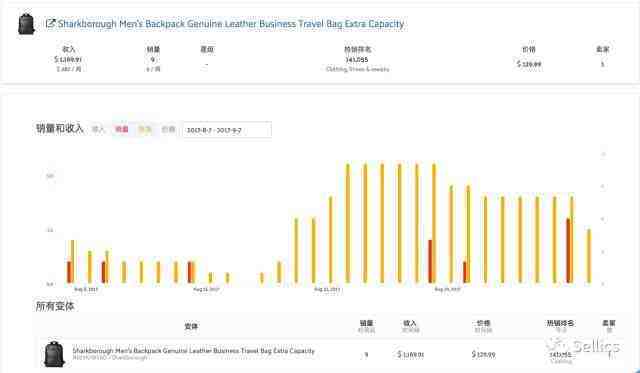
Task: Toggle the gray 收入 series in chart
Action: [x=98, y=129]
